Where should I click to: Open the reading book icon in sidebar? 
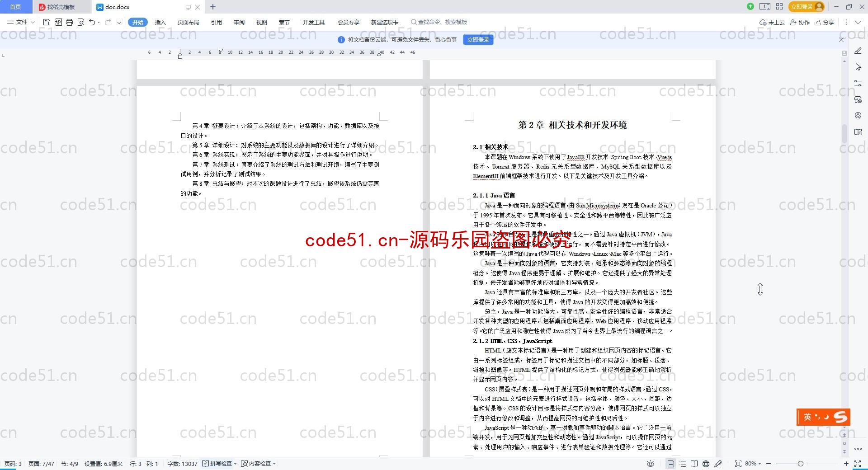tap(858, 132)
